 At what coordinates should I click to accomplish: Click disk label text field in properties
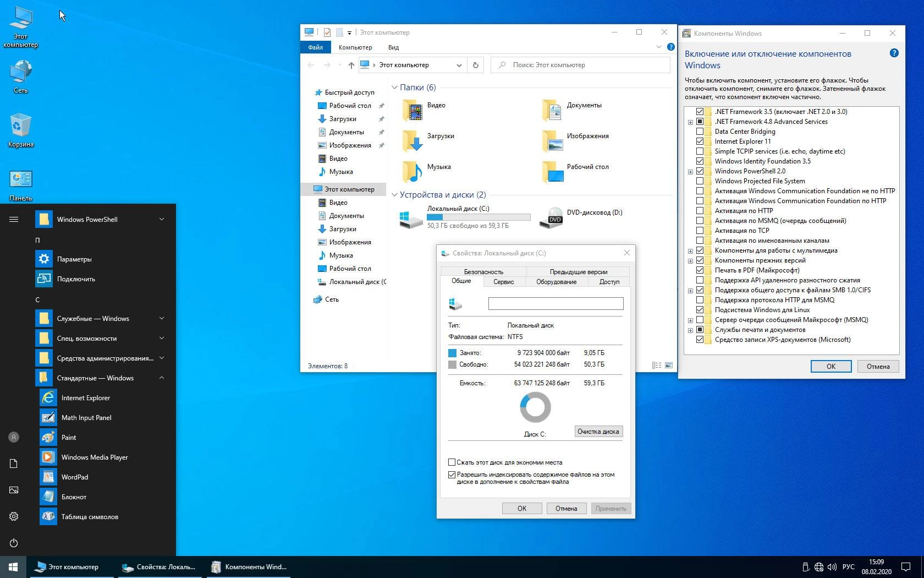coord(555,303)
